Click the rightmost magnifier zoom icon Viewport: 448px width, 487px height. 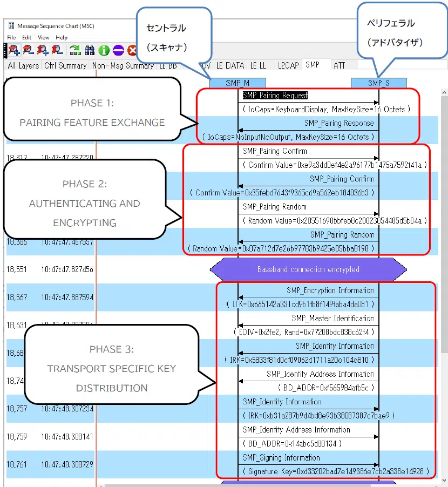tap(57, 50)
